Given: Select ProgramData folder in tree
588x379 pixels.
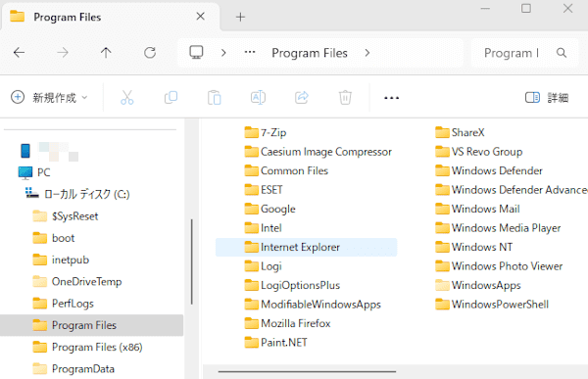Looking at the screenshot, I should tap(73, 368).
